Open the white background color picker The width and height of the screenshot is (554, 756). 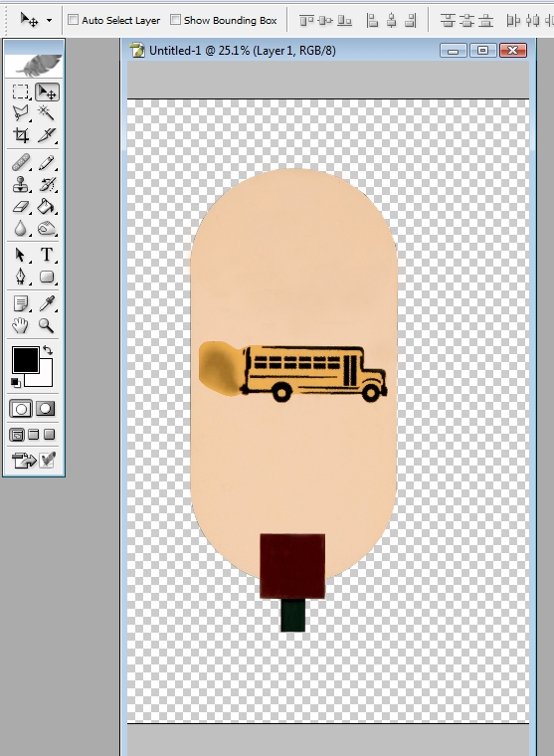tap(45, 379)
